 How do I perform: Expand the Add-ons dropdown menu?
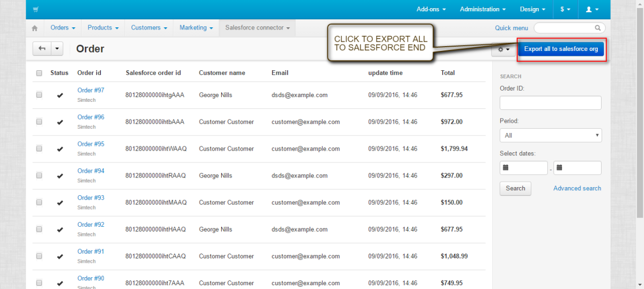click(431, 9)
